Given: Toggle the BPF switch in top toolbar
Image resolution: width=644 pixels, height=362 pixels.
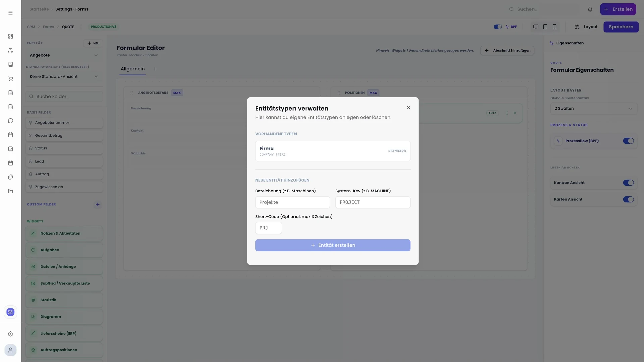Looking at the screenshot, I should click(498, 27).
